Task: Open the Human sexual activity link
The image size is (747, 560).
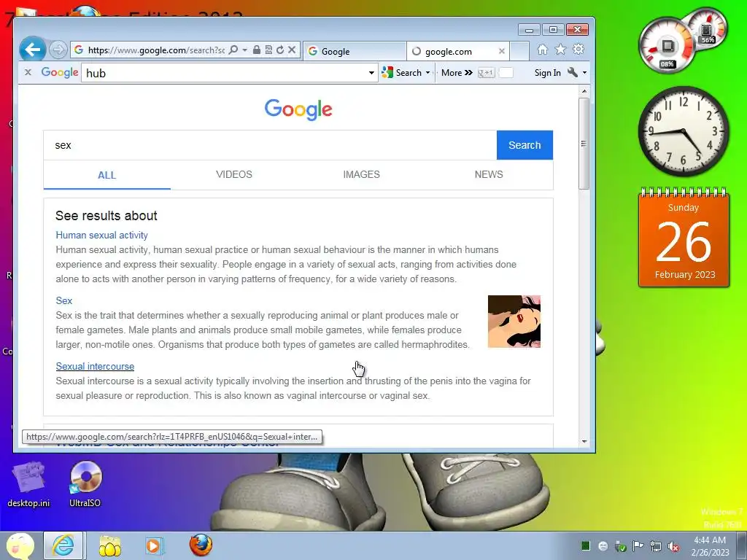Action: (101, 235)
